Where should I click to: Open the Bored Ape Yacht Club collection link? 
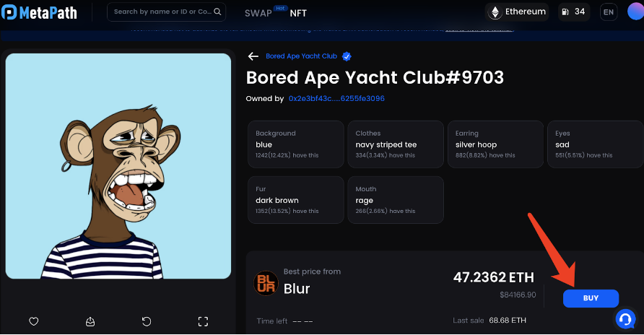coord(303,56)
